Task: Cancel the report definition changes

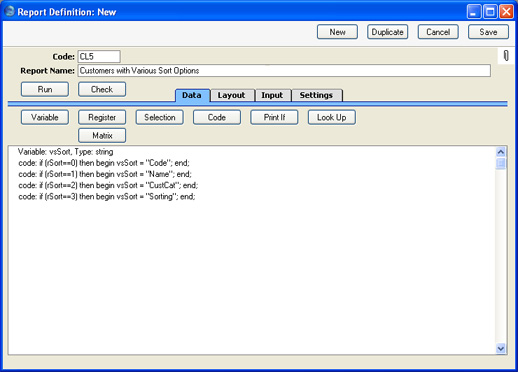Action: click(x=438, y=32)
